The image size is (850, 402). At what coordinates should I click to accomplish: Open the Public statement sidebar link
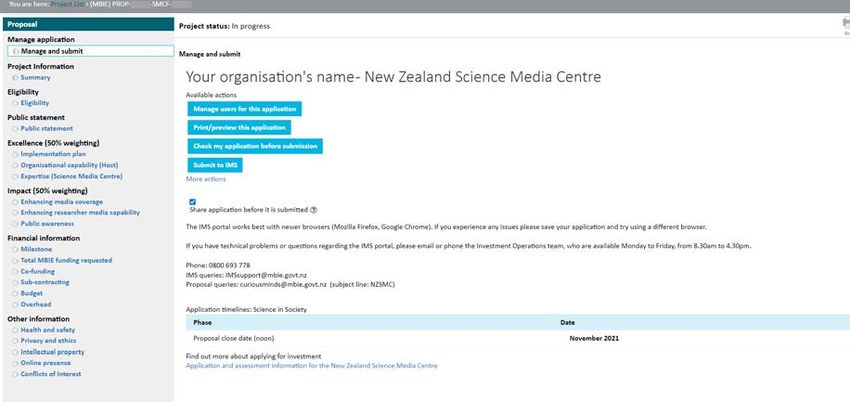pyautogui.click(x=47, y=128)
